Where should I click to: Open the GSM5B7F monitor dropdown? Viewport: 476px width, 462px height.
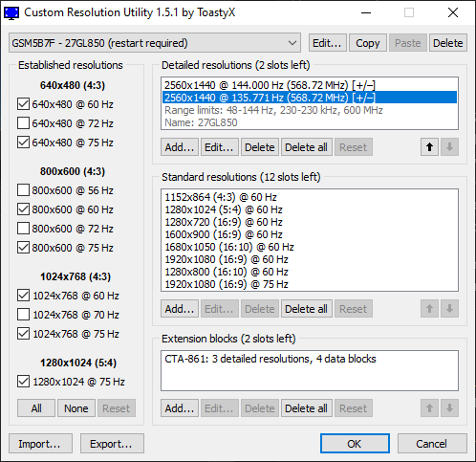(x=155, y=43)
